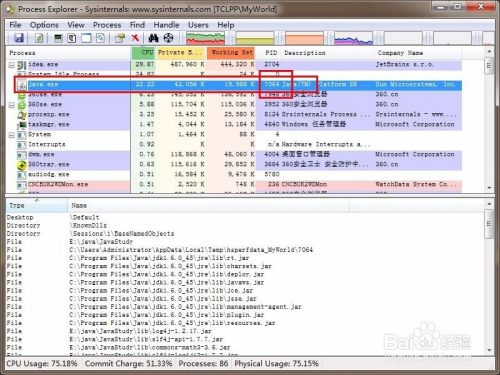Sort lower pane by Name column

pyautogui.click(x=209, y=206)
